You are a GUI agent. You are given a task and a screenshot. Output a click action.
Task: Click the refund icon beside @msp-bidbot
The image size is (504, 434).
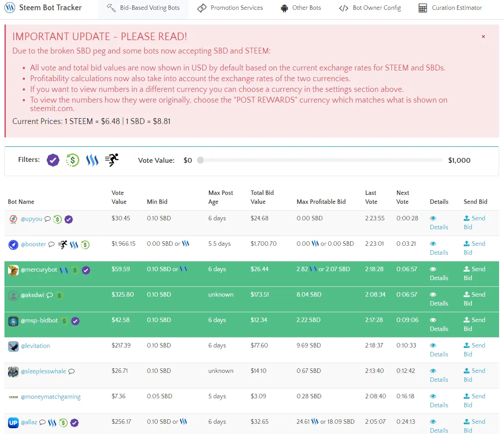point(64,321)
